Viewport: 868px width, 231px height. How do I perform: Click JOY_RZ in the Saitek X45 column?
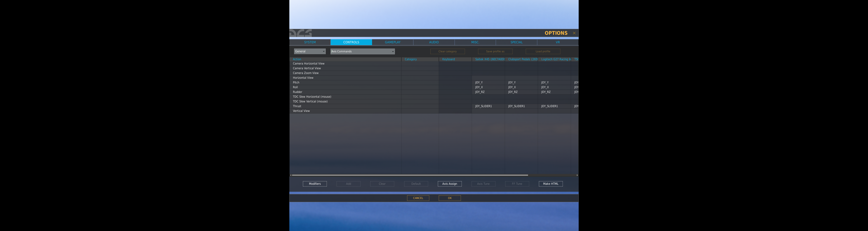pos(480,92)
